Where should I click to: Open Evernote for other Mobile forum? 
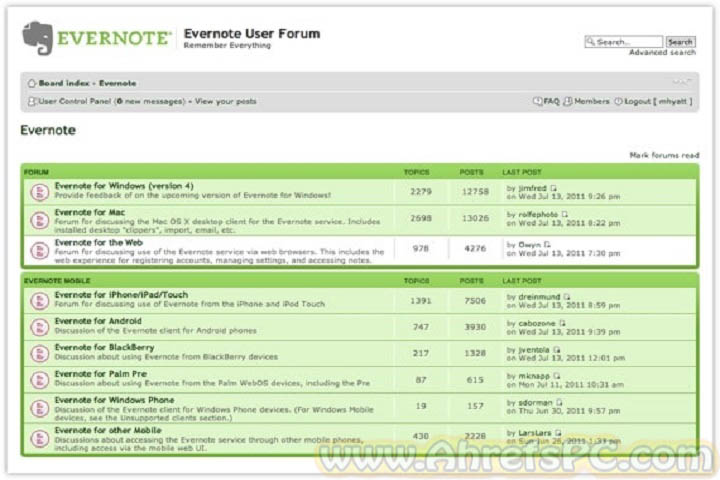108,430
